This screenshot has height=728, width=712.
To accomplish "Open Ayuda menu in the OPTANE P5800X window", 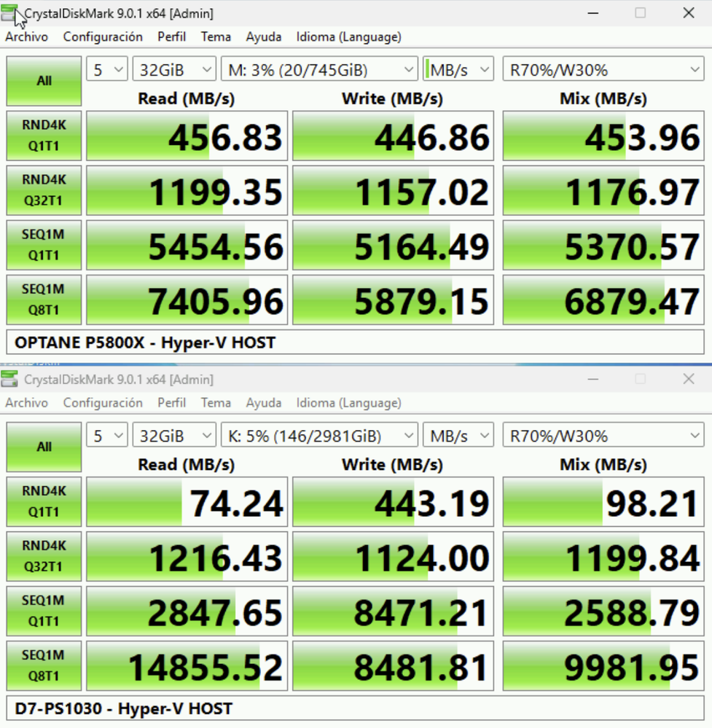I will tap(263, 36).
